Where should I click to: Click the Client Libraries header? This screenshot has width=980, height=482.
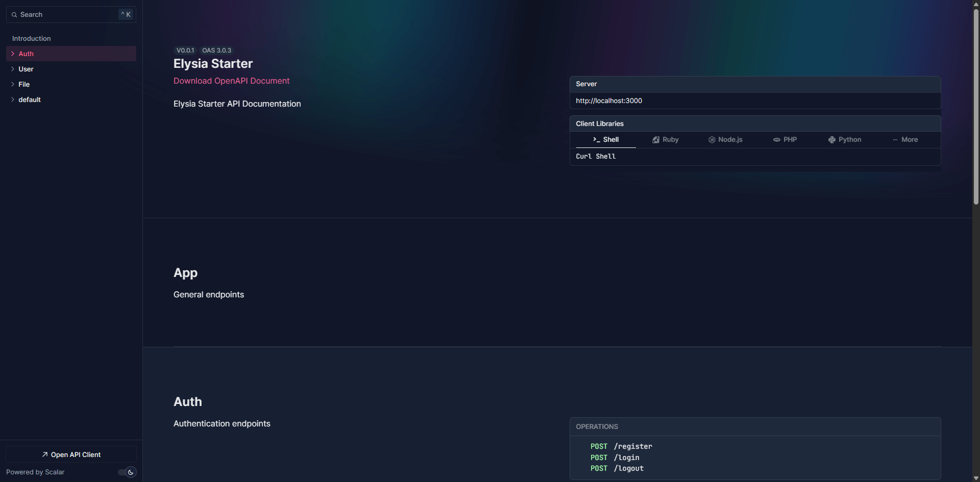click(755, 123)
